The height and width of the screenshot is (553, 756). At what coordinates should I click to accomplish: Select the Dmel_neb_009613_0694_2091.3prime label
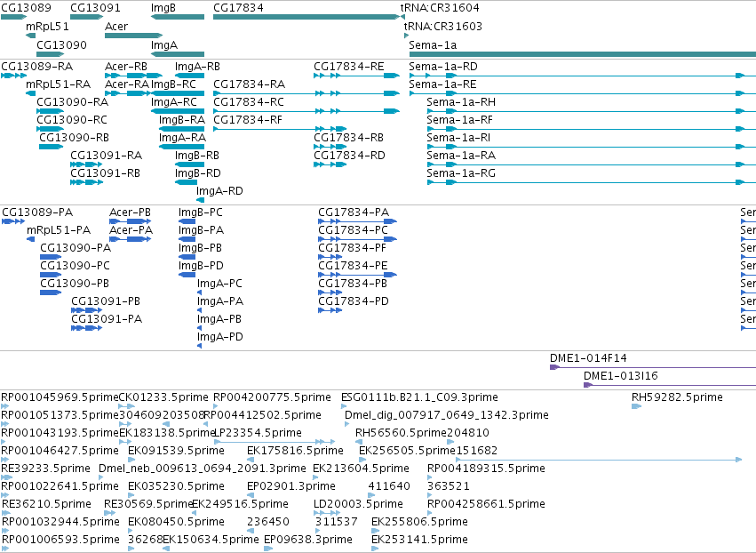pos(202,469)
